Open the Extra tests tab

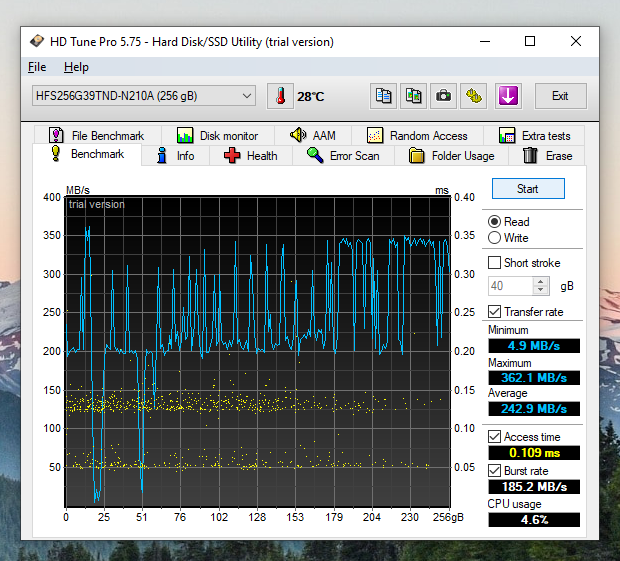pos(534,136)
